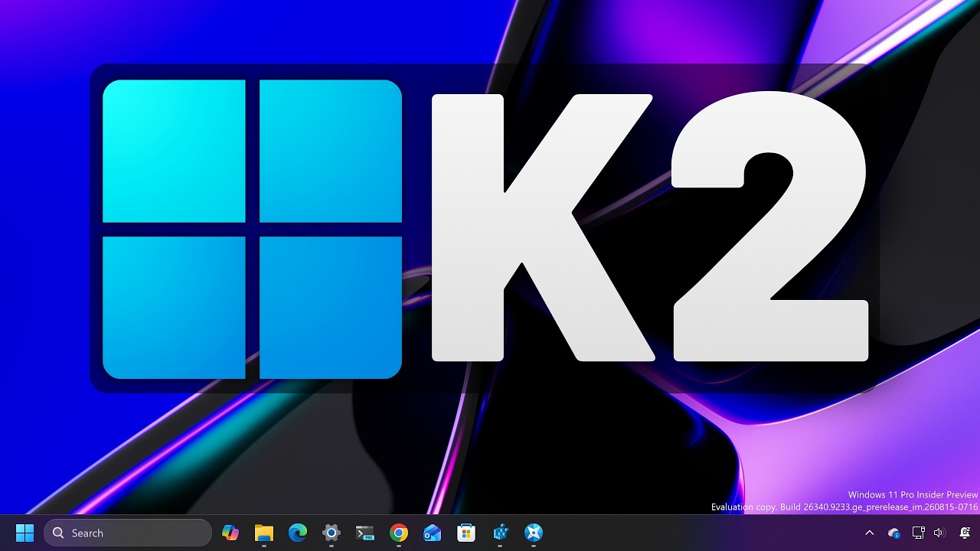The height and width of the screenshot is (551, 980).
Task: Open Microsoft Edge from the taskbar
Action: click(x=298, y=533)
